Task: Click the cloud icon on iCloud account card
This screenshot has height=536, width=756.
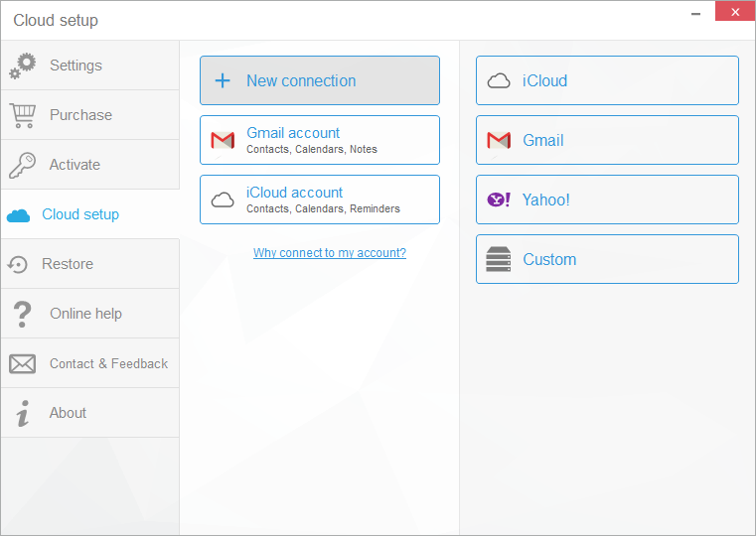Action: pos(223,200)
